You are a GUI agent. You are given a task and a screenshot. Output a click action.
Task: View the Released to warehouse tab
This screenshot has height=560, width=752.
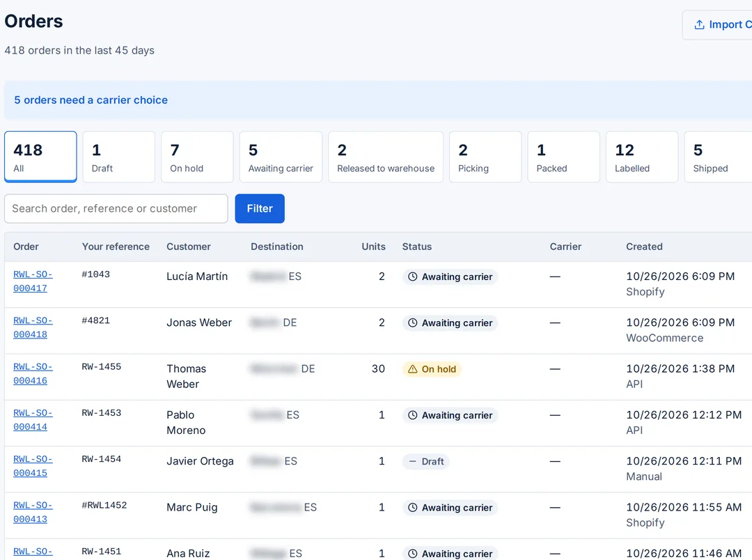(x=386, y=157)
